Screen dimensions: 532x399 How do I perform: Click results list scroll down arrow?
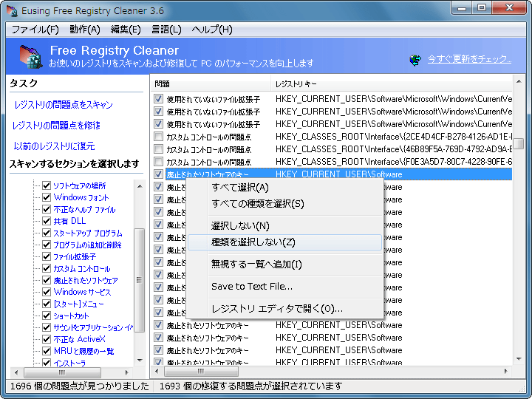(519, 359)
